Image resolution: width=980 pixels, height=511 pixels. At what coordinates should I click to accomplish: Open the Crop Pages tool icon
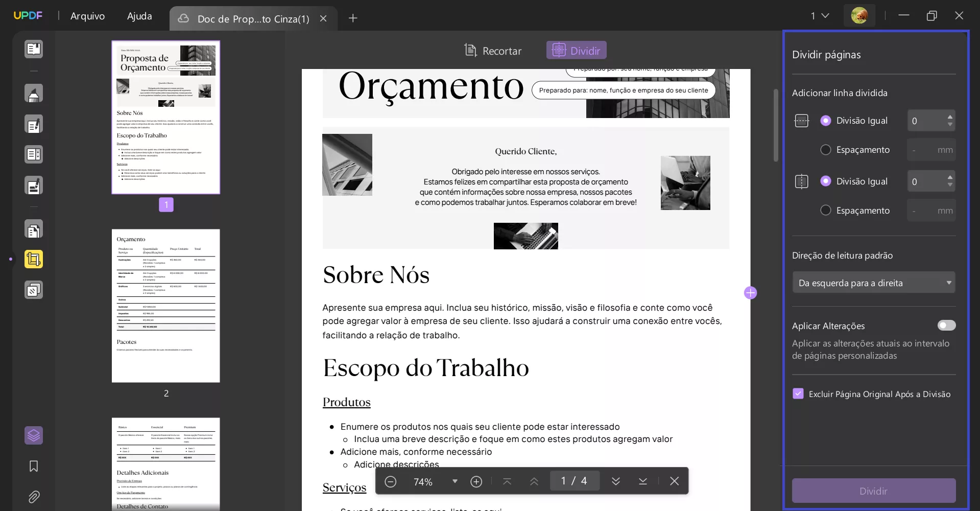coord(34,259)
